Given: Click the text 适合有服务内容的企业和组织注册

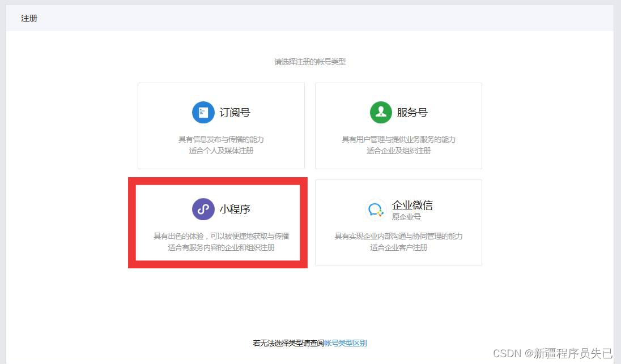Looking at the screenshot, I should click(x=221, y=248).
